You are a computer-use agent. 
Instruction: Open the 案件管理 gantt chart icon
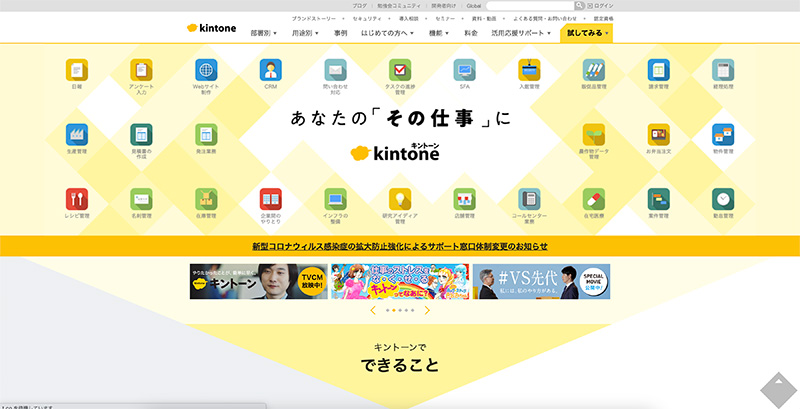659,199
